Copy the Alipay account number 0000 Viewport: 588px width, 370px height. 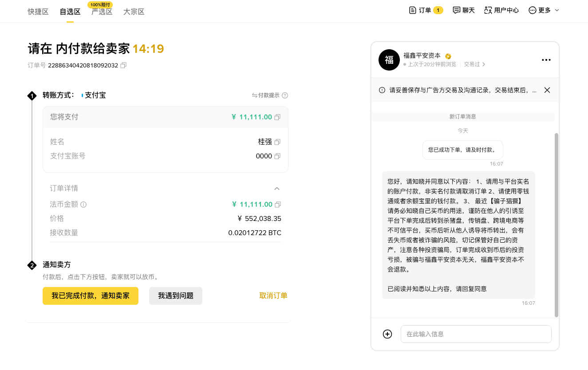point(277,156)
